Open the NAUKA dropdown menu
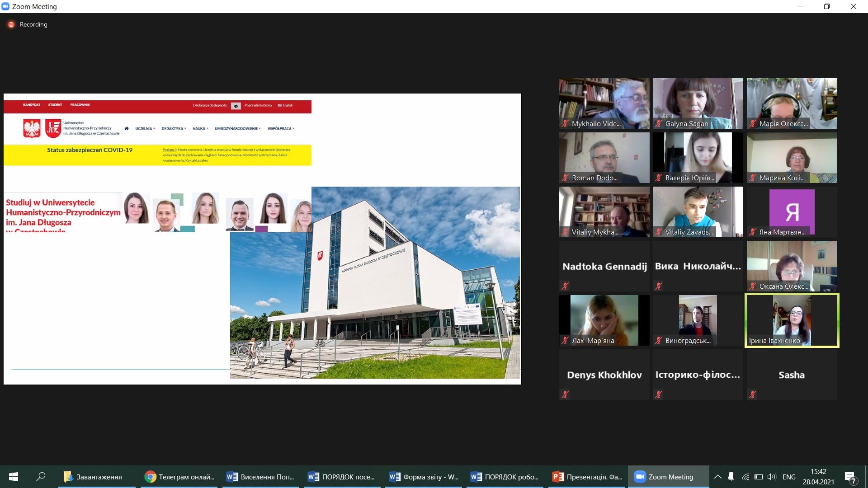 point(200,129)
